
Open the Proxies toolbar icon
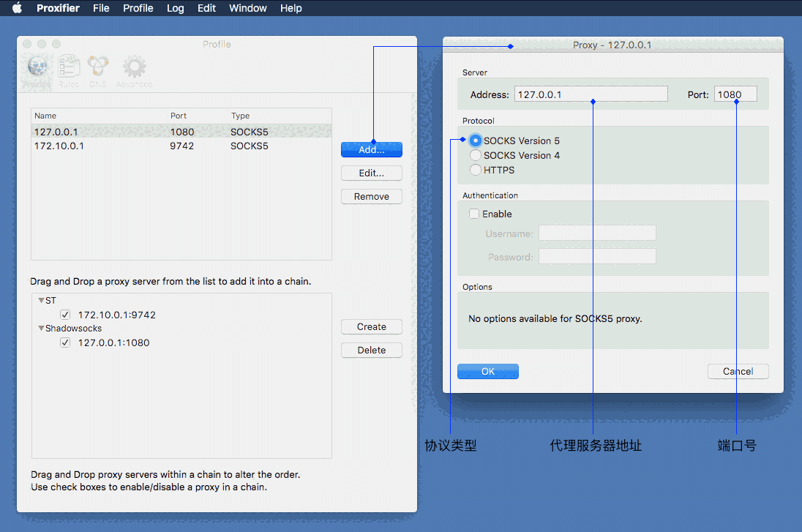(x=37, y=69)
